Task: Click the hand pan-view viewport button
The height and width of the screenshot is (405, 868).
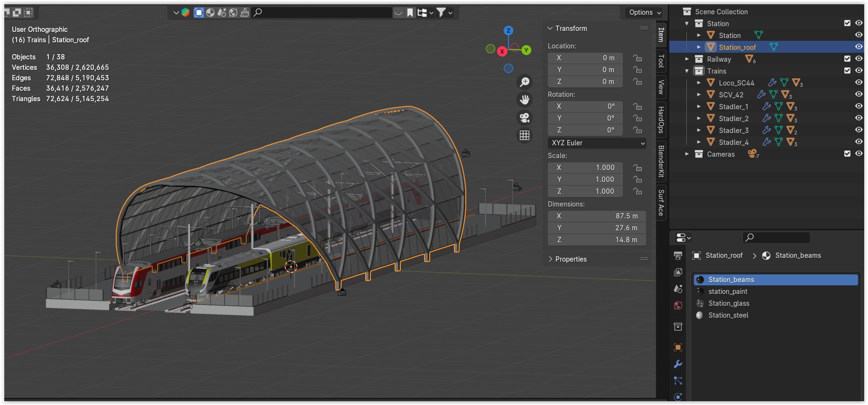Action: click(525, 100)
